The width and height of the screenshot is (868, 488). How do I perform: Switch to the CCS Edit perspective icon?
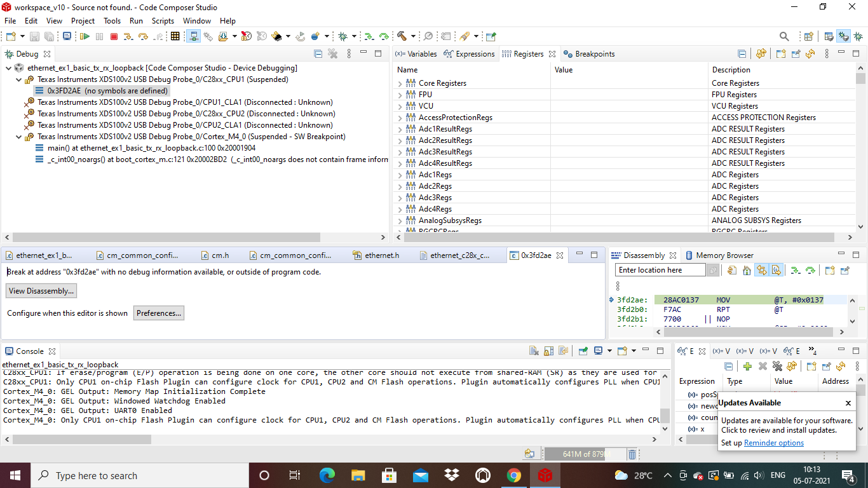(x=829, y=37)
